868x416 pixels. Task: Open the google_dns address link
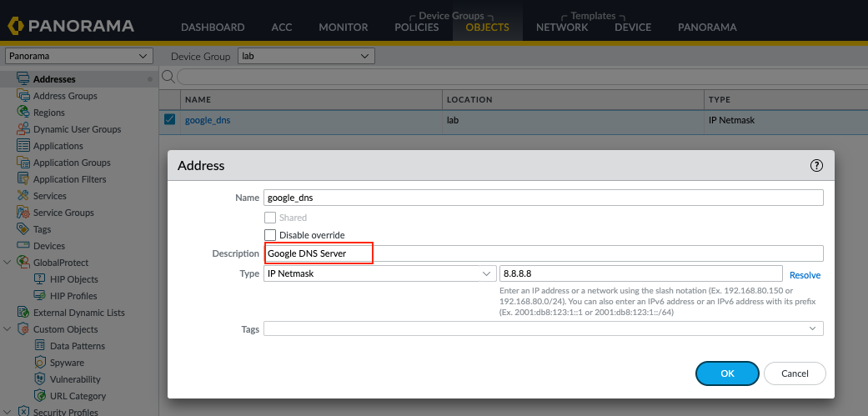[x=208, y=120]
